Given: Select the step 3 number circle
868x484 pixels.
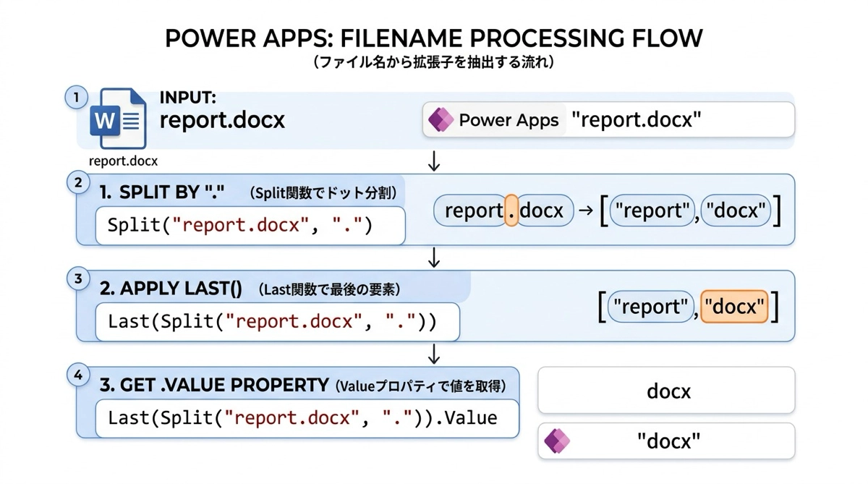Looking at the screenshot, I should pyautogui.click(x=78, y=279).
